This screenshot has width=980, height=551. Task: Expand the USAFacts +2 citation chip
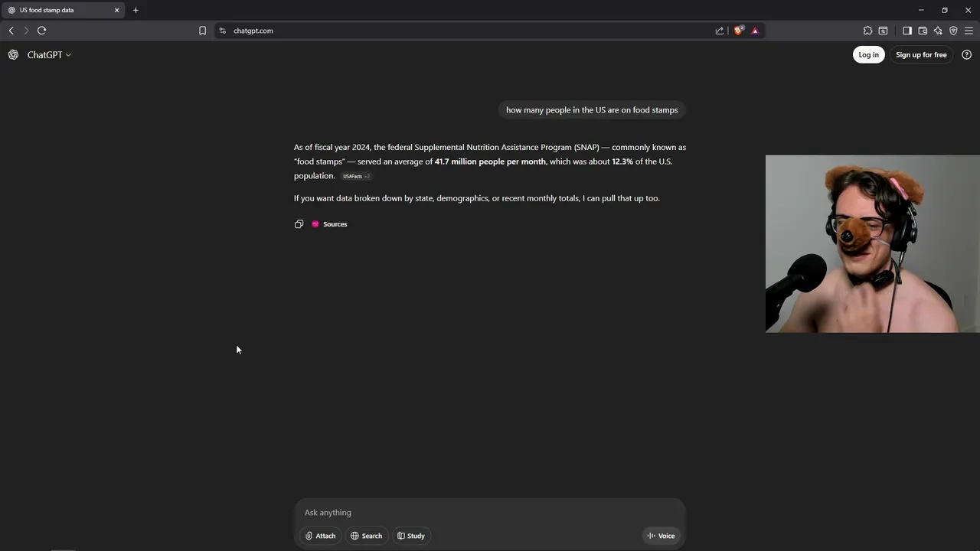[356, 177]
